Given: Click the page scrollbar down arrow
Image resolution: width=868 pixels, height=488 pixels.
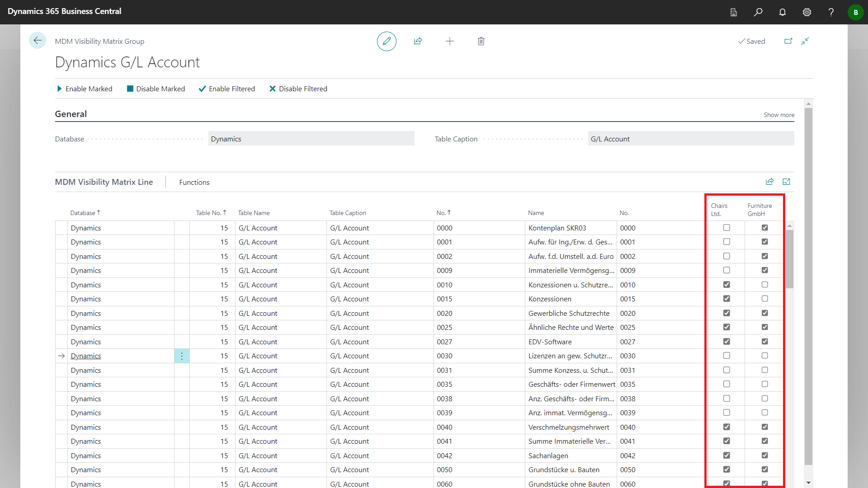Looking at the screenshot, I should pos(808,483).
